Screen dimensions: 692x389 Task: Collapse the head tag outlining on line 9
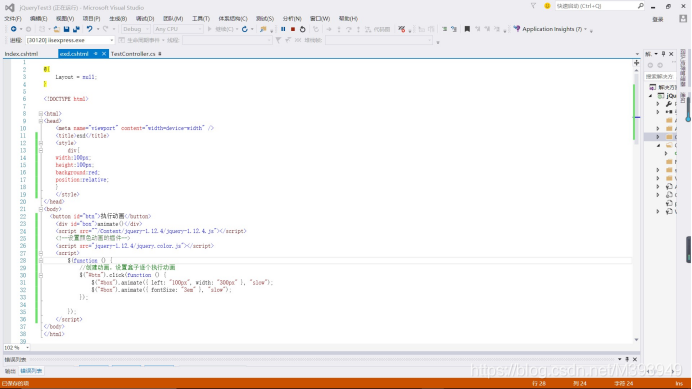[41, 121]
